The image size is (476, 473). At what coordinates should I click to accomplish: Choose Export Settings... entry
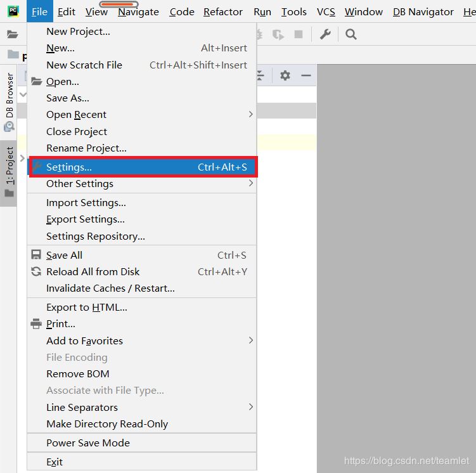point(142,219)
